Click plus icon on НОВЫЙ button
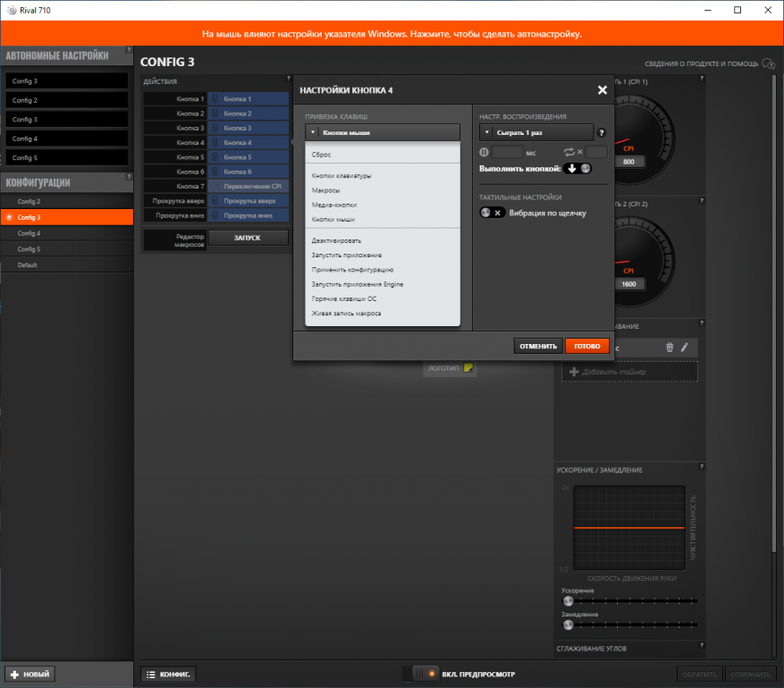This screenshot has height=688, width=784. [14, 675]
